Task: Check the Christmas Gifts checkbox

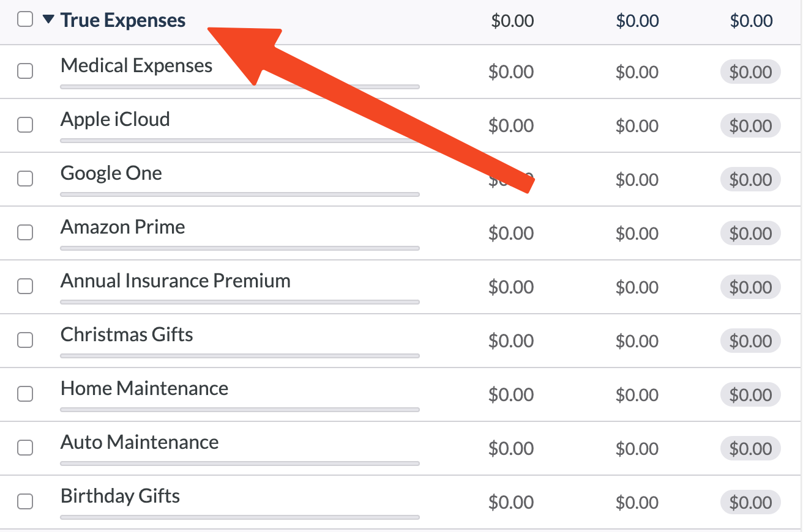Action: point(24,340)
